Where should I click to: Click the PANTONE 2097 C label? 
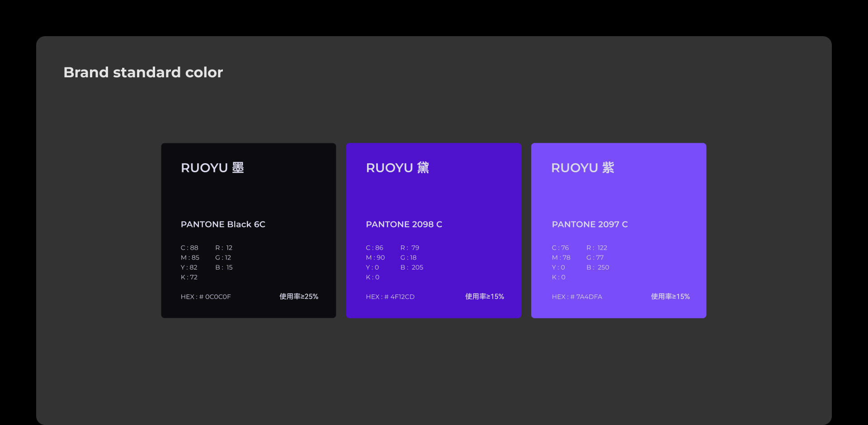pyautogui.click(x=590, y=224)
